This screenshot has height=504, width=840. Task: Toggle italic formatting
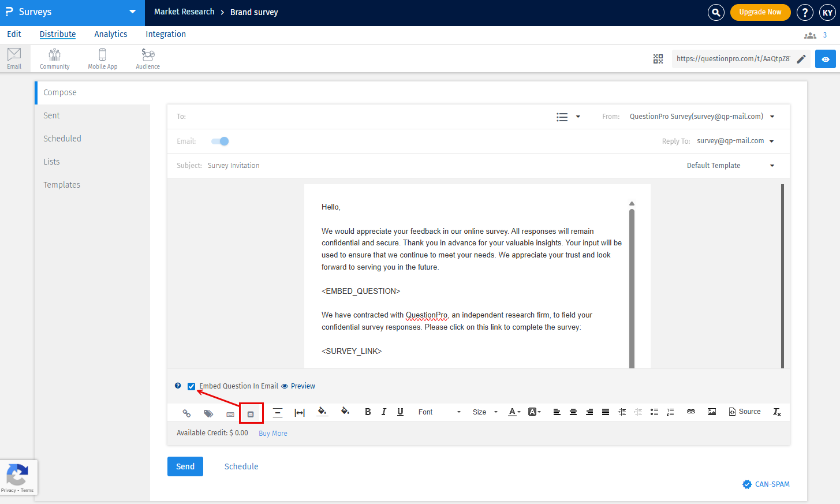[x=384, y=412]
